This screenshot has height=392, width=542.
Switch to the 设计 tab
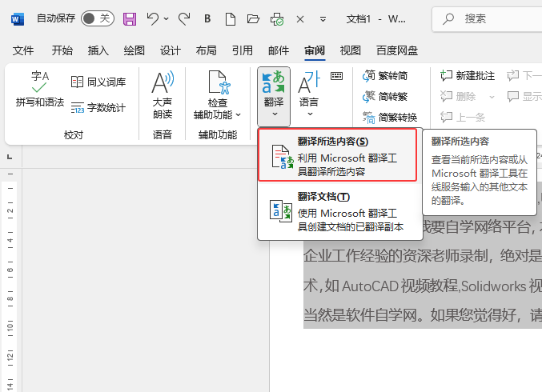[170, 50]
